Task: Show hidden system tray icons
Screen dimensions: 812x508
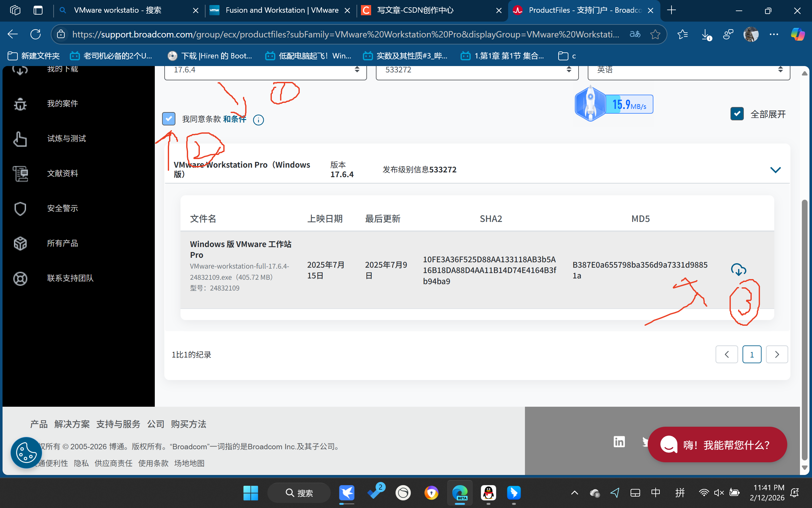Action: [x=574, y=493]
